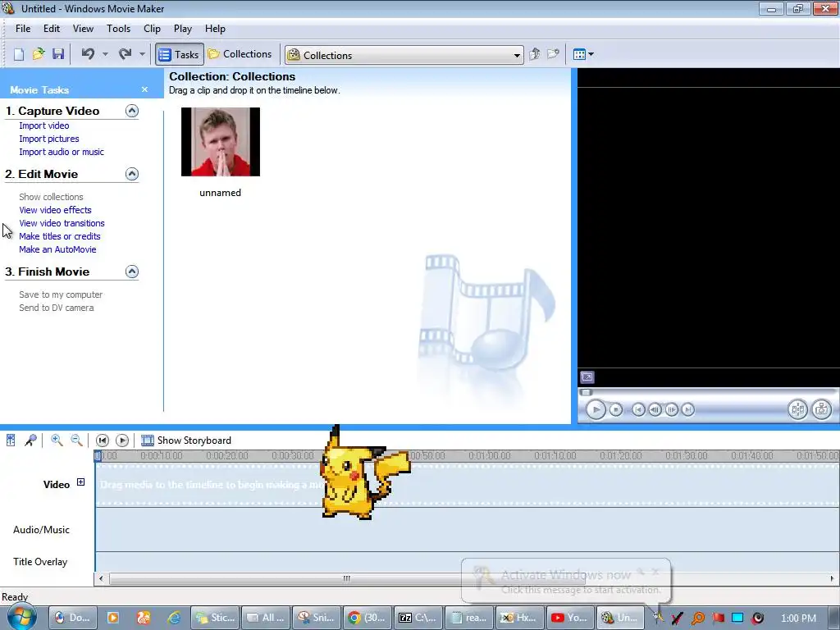Screen dimensions: 840x630
Task: Switch to Chrome in the taskbar
Action: tap(367, 618)
